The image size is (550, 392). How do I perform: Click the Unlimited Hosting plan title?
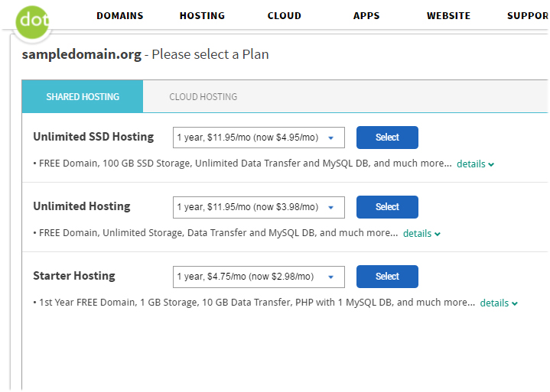82,206
